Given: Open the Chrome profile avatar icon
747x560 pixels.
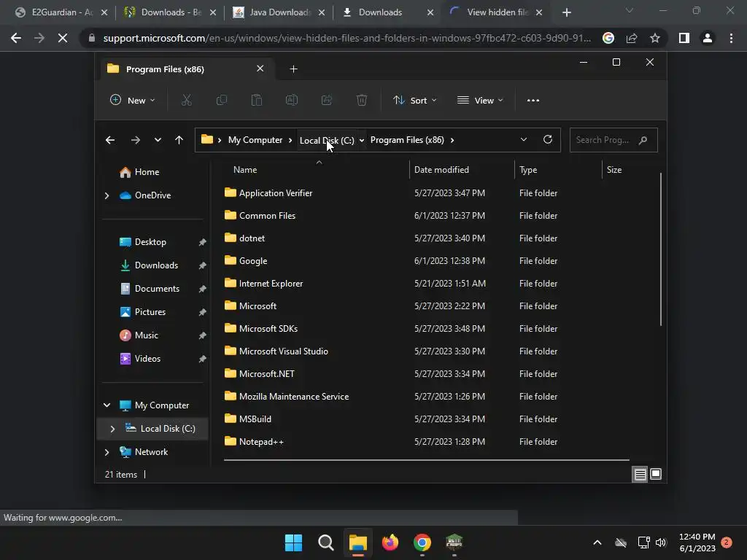Looking at the screenshot, I should (708, 38).
